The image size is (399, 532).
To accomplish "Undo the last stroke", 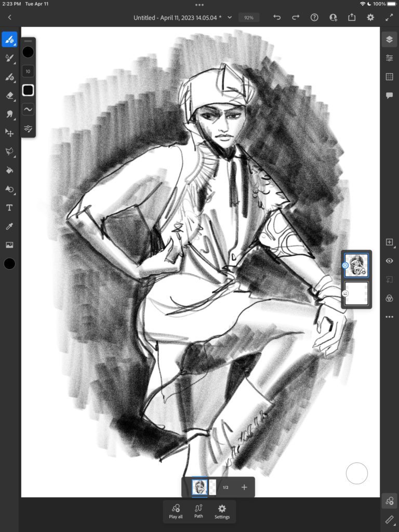I will (x=277, y=17).
